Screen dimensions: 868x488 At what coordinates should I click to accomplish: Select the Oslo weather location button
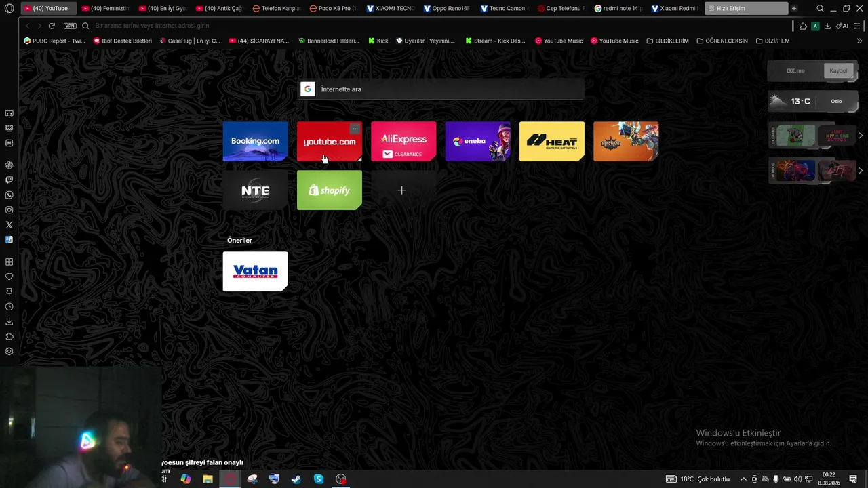tap(836, 102)
